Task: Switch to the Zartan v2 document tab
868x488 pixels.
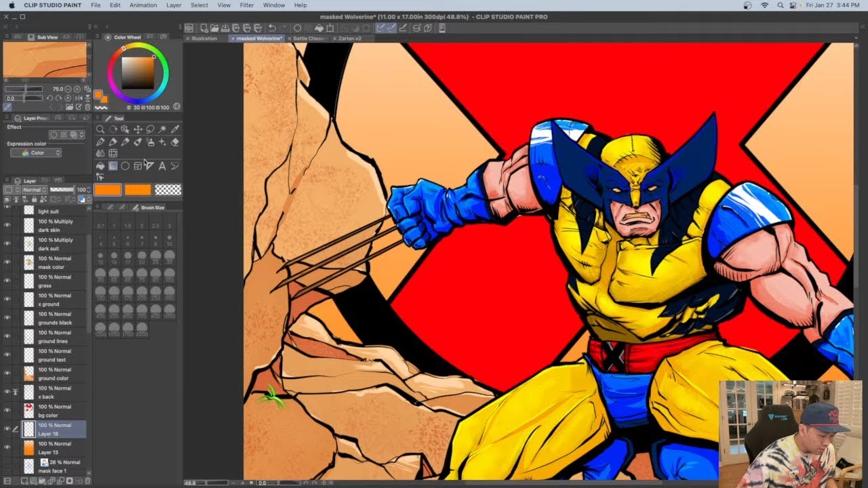Action: point(350,39)
